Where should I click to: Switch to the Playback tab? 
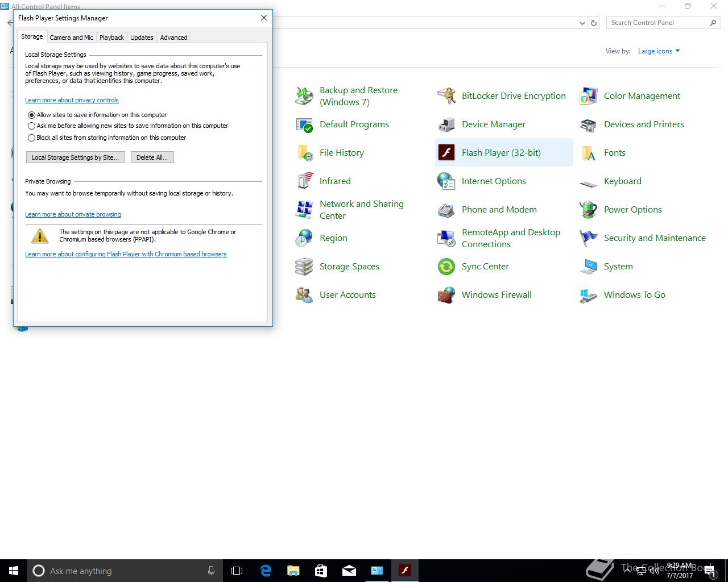[x=111, y=38]
